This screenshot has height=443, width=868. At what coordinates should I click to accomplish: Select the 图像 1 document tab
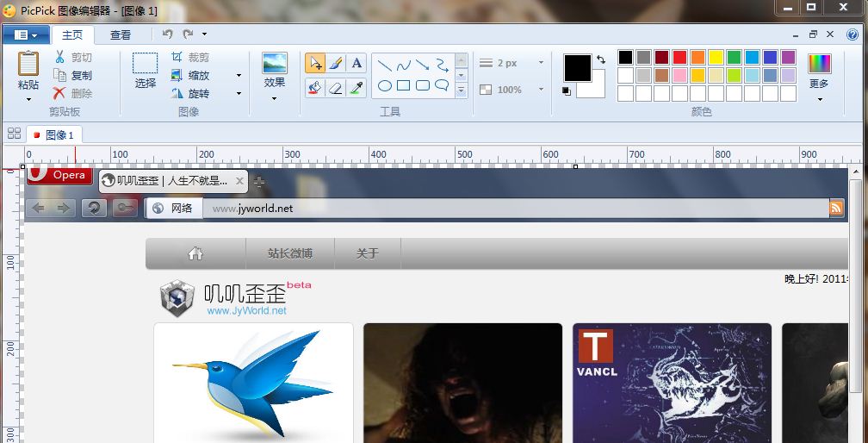tap(54, 134)
